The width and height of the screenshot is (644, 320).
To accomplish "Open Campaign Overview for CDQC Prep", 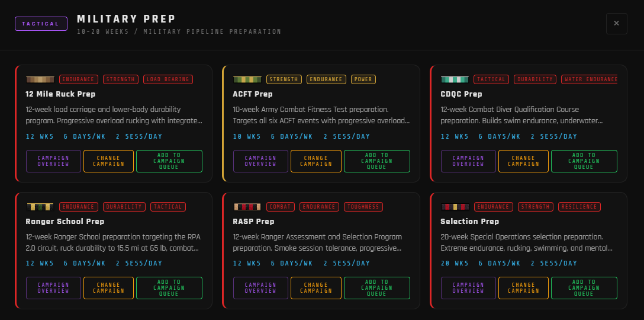I will 469,161.
